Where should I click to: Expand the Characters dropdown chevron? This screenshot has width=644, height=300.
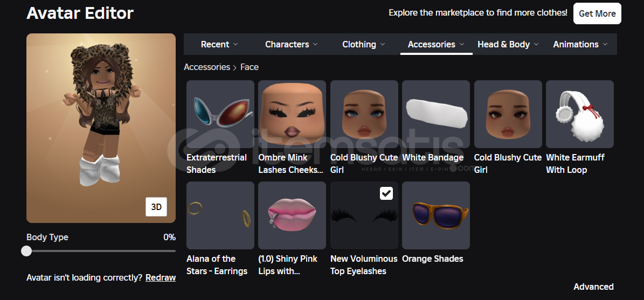click(x=315, y=44)
